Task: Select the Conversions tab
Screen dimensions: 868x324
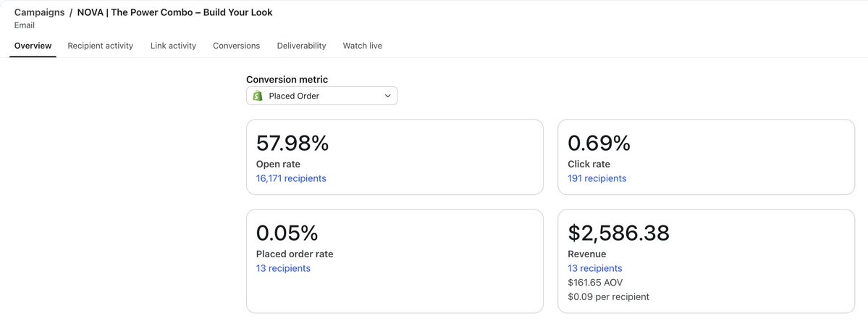Action: pyautogui.click(x=237, y=46)
